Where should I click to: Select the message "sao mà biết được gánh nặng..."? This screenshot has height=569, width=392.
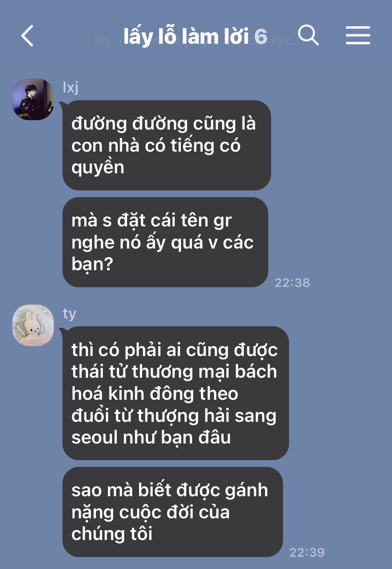[x=172, y=512]
